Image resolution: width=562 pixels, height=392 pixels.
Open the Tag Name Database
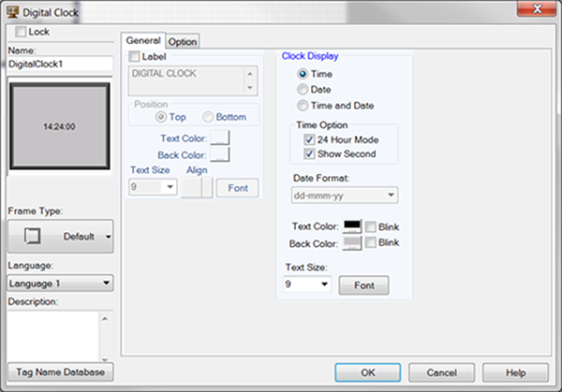60,372
